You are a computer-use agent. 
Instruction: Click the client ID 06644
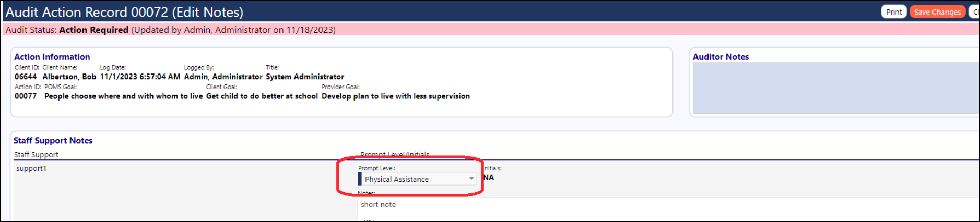click(26, 77)
